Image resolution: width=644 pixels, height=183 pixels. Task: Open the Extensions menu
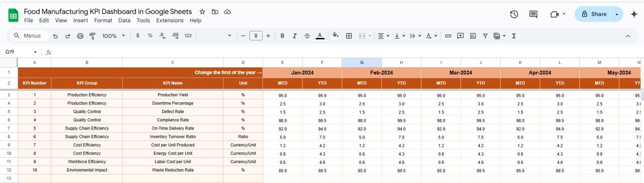click(x=170, y=21)
